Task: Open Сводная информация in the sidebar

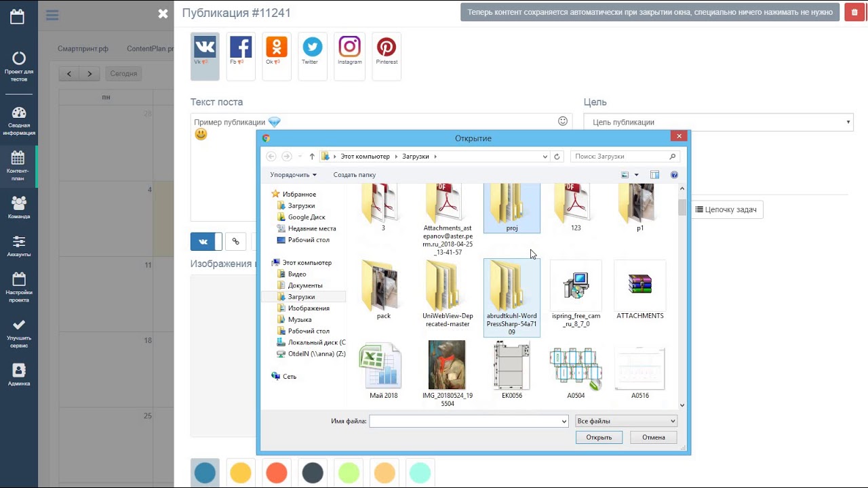Action: 19,121
